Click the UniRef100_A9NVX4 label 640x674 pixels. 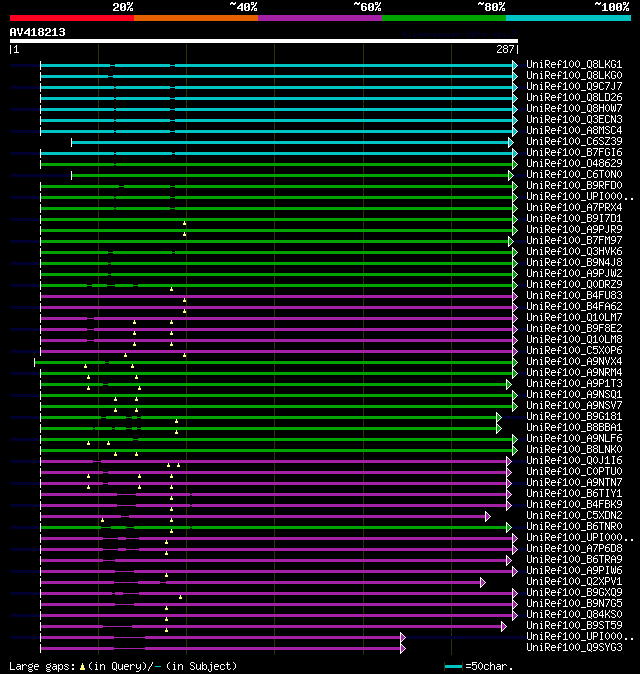pyautogui.click(x=574, y=362)
